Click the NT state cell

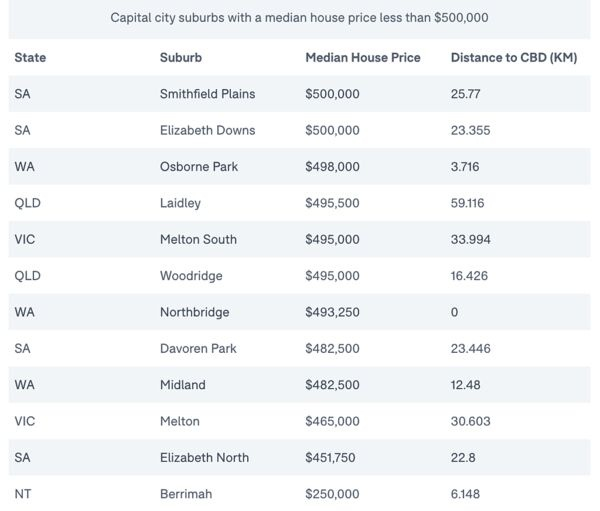tap(23, 494)
